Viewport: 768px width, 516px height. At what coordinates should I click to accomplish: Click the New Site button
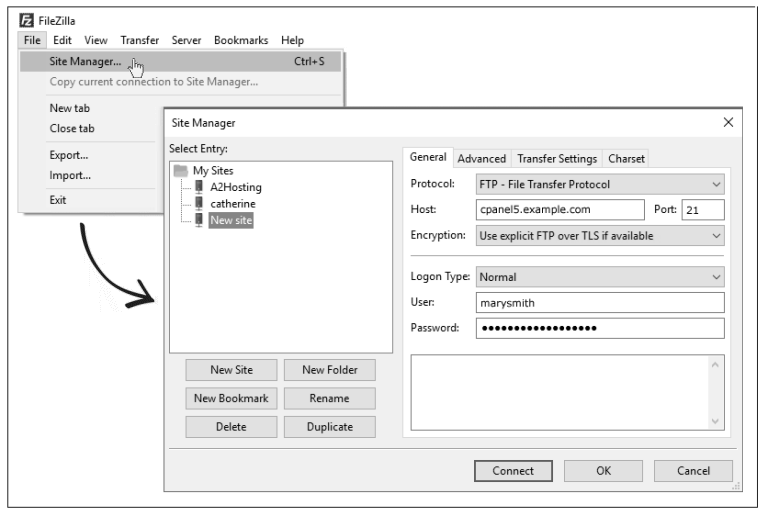point(231,370)
